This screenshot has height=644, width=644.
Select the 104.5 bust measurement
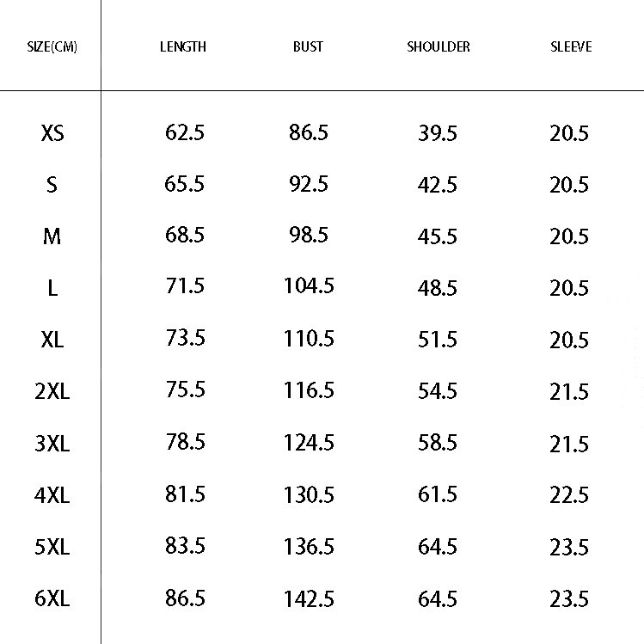pyautogui.click(x=309, y=286)
